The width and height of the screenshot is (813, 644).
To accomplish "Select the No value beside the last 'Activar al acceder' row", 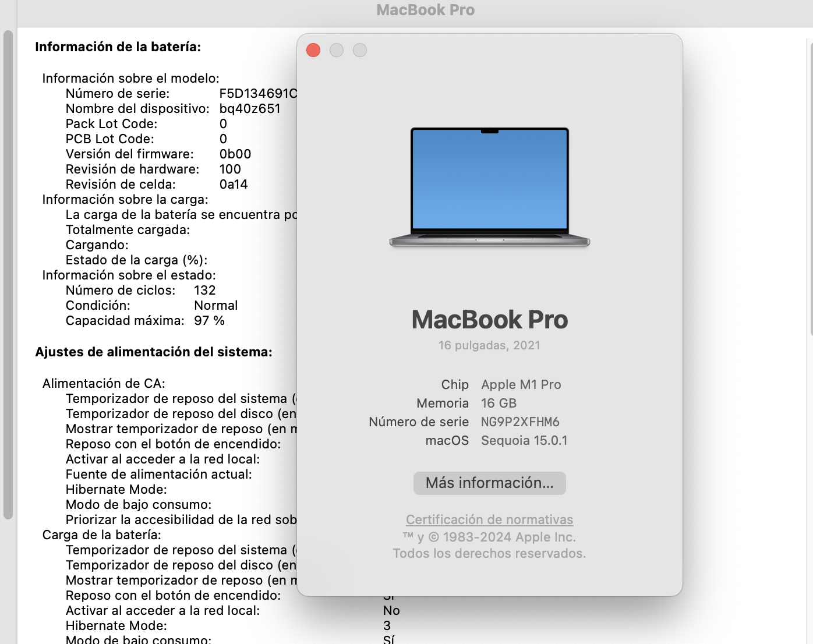I will [391, 610].
